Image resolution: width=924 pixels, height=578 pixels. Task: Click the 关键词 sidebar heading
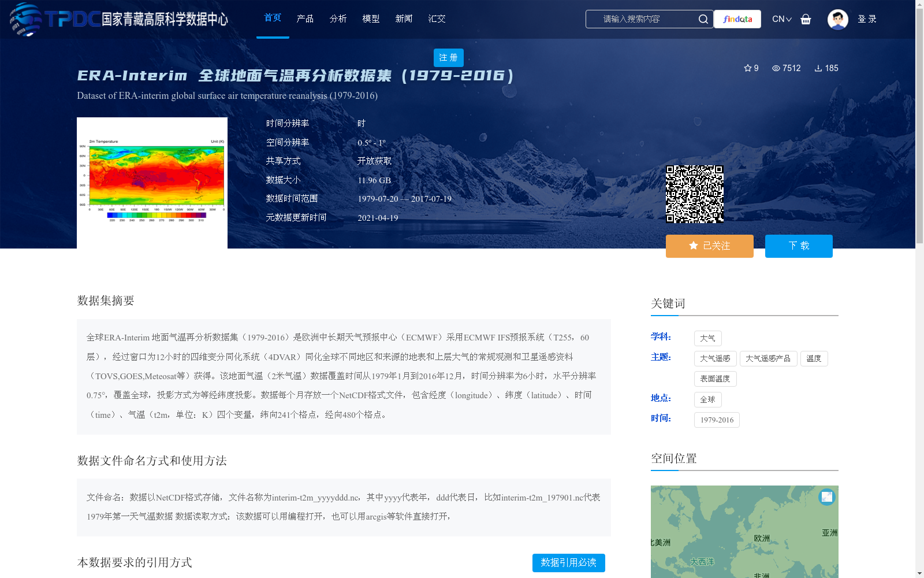pos(668,303)
